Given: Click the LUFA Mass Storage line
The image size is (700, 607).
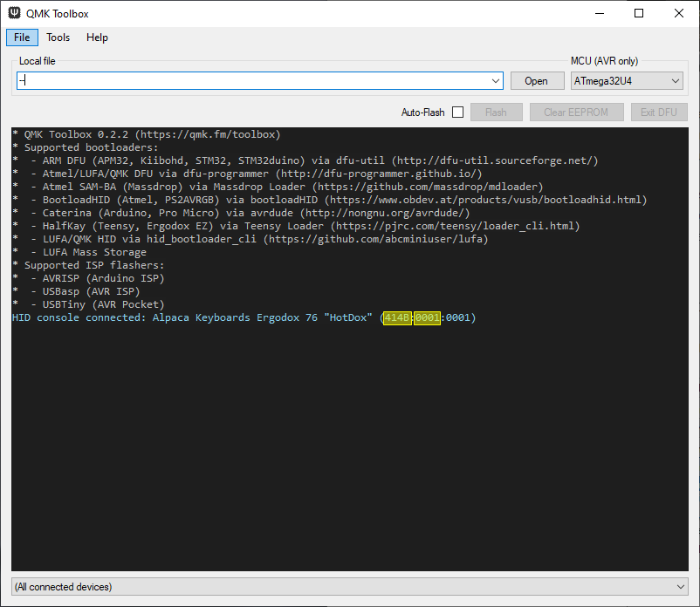Looking at the screenshot, I should (x=79, y=252).
